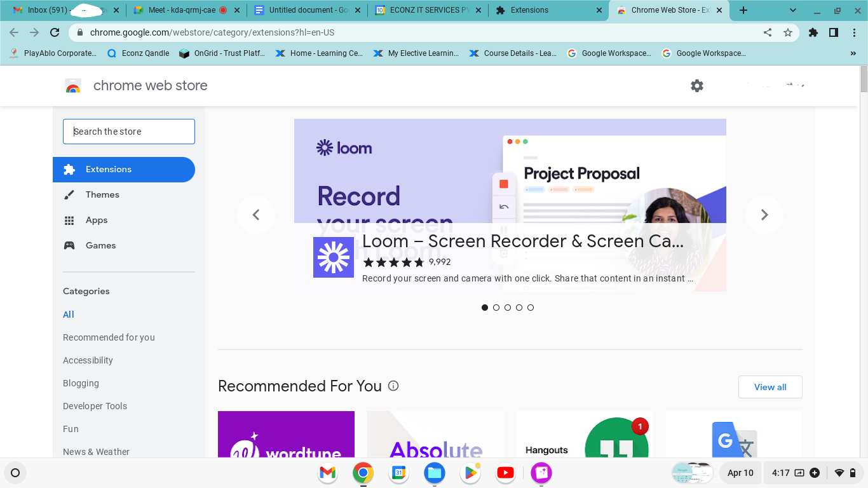The width and height of the screenshot is (868, 488).
Task: Open PlayAblo Corporate bookmark
Action: point(53,53)
